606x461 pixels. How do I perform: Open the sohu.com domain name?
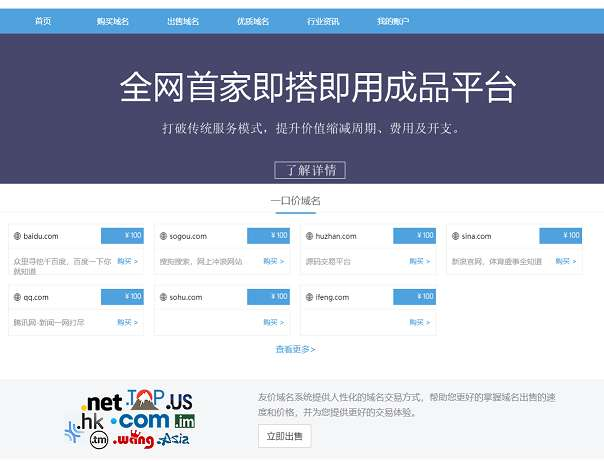pyautogui.click(x=186, y=297)
